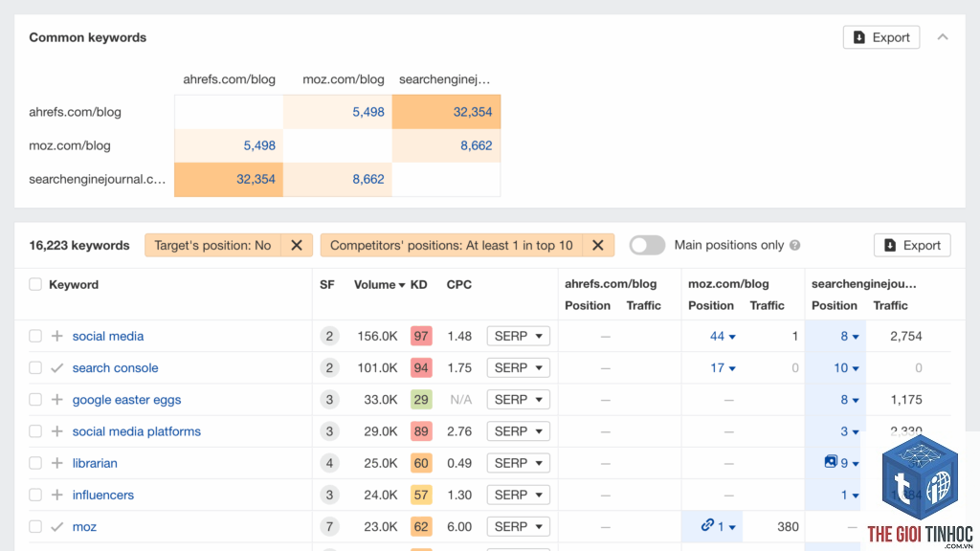The image size is (980, 551).
Task: Open the influencers keyword link
Action: [103, 495]
